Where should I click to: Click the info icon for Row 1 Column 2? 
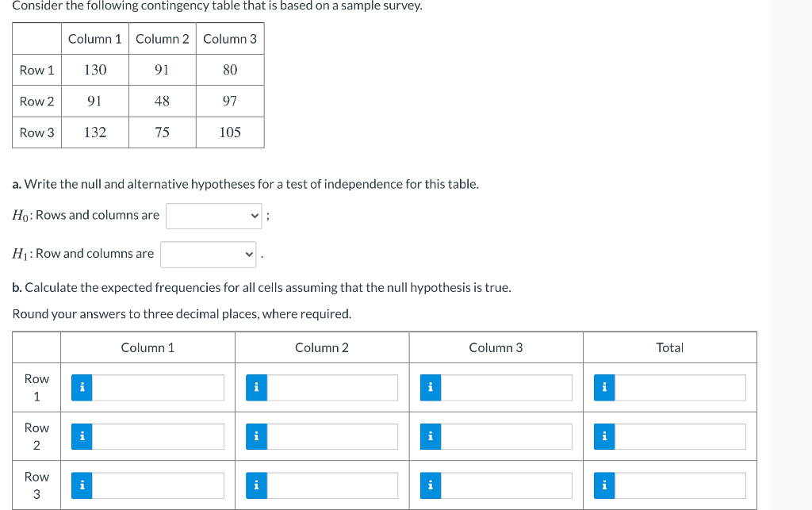255,388
